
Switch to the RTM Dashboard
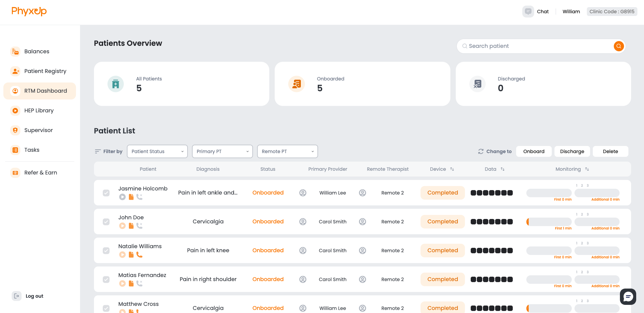click(45, 91)
